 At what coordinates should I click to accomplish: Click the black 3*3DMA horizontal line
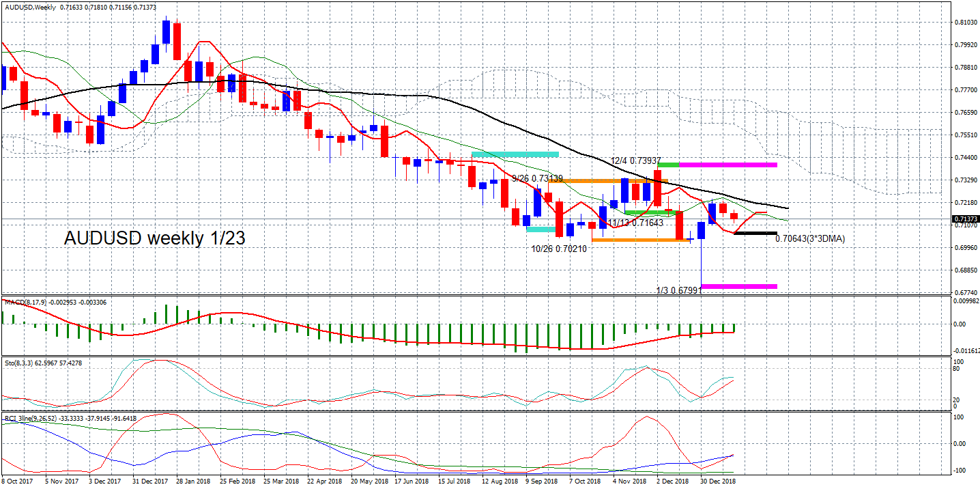(755, 234)
